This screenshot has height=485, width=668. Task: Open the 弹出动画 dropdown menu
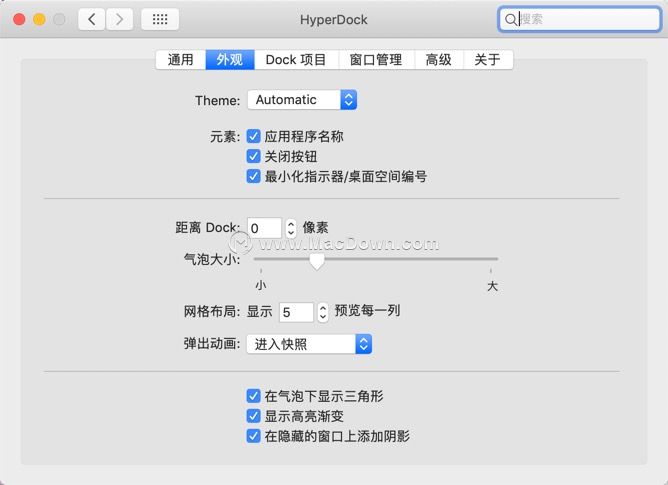point(309,344)
